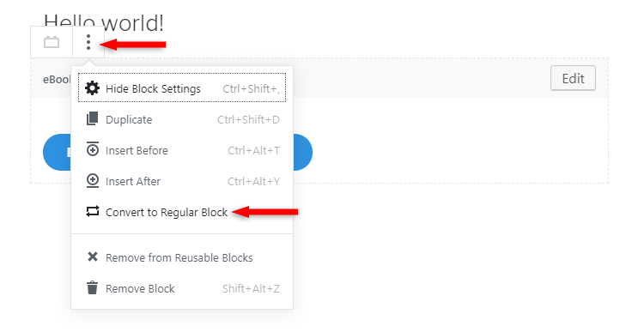
Task: Select Hide Block Settings menu entry
Action: 182,88
